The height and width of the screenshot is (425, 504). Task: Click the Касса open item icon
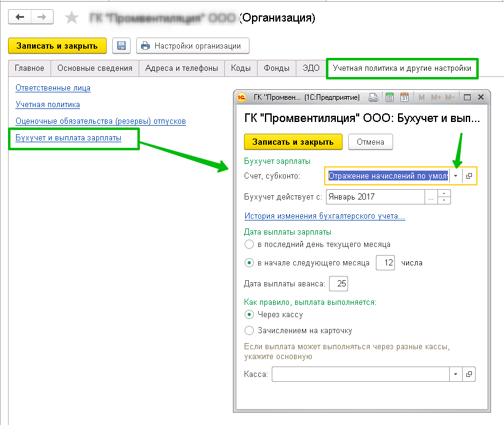point(469,374)
